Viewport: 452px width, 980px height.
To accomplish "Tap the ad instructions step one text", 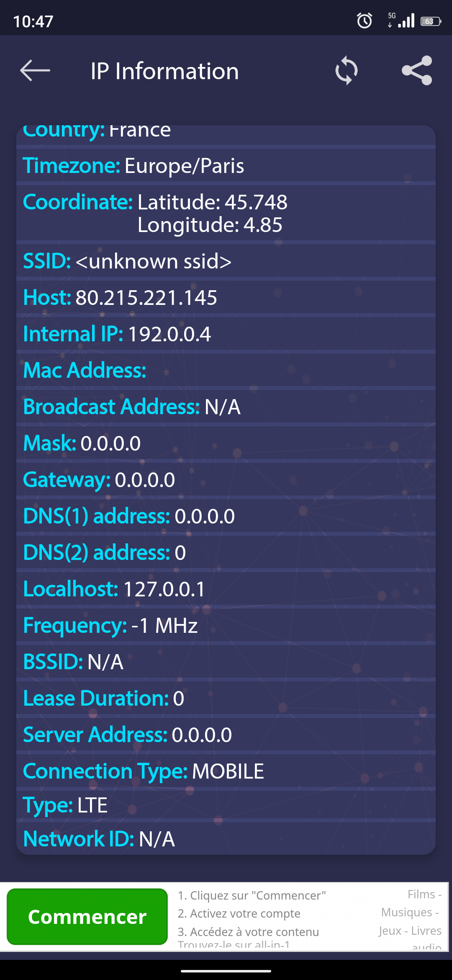I will pos(252,895).
